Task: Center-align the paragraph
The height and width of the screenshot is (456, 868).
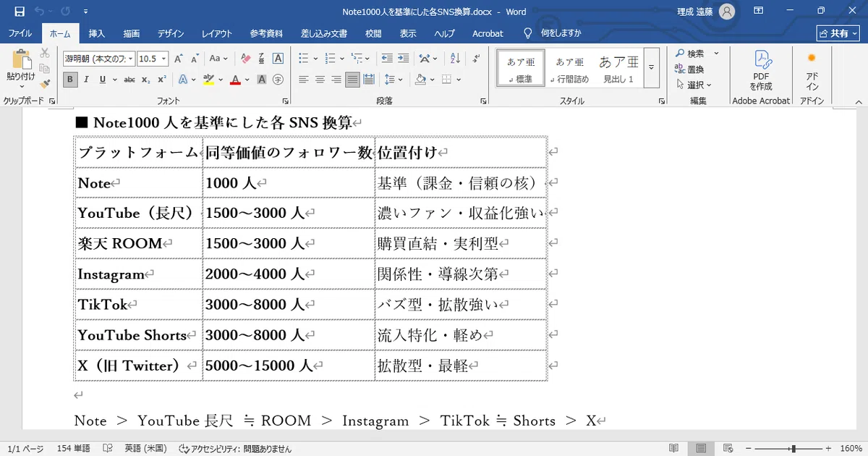Action: click(x=320, y=80)
